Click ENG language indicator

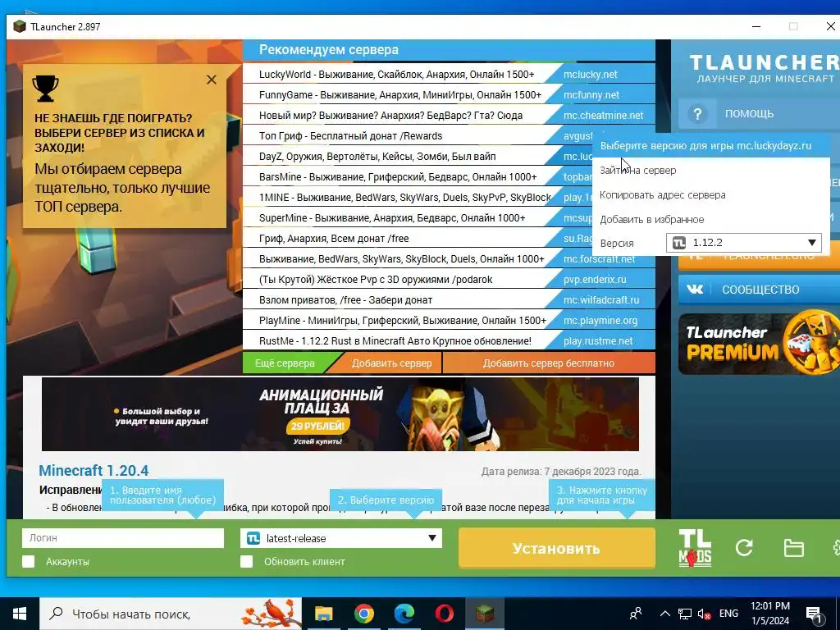click(728, 614)
